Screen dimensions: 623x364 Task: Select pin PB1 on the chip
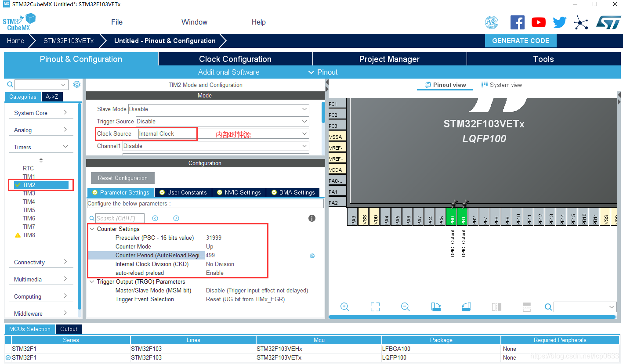[464, 217]
